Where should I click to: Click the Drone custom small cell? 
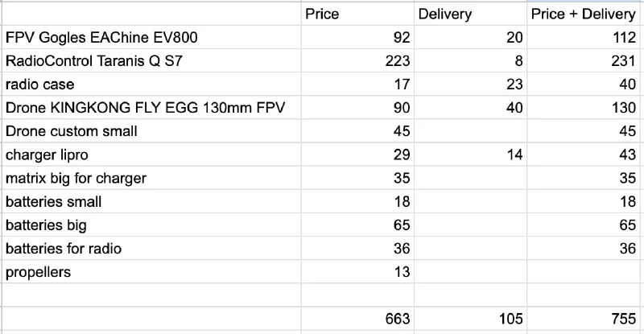pos(151,131)
